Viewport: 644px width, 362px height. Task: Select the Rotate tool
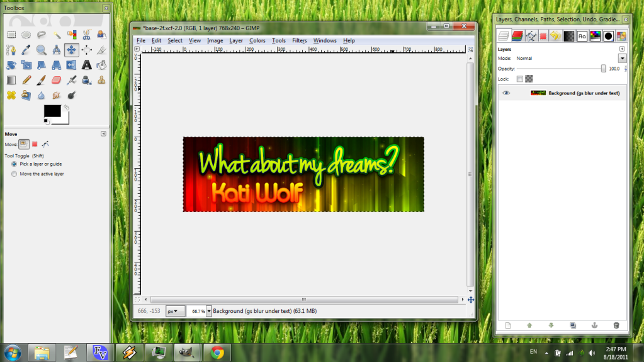pyautogui.click(x=11, y=65)
